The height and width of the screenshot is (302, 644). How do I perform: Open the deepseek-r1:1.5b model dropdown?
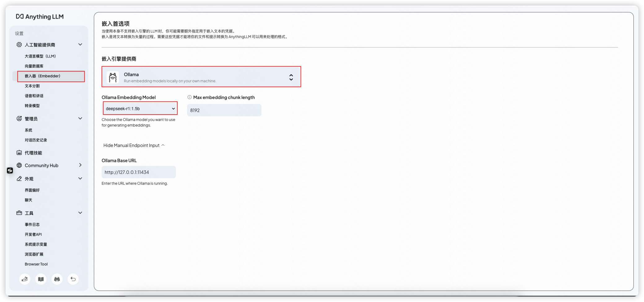(140, 109)
